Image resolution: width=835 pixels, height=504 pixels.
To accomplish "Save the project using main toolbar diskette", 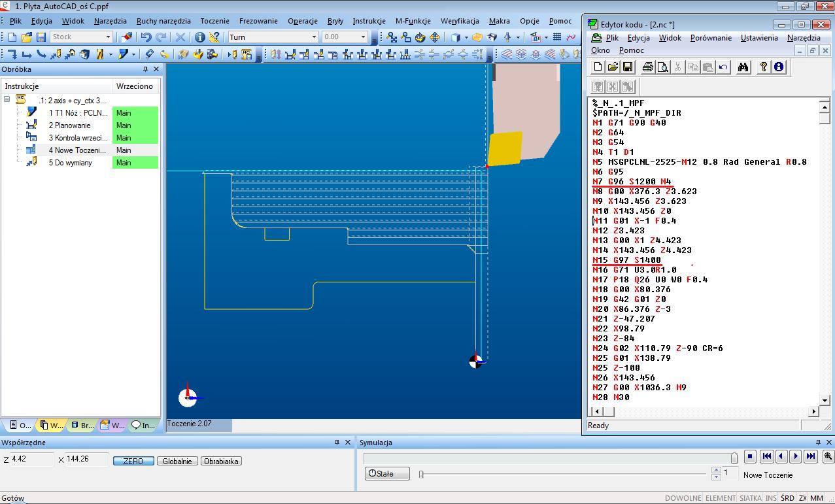I will 41,37.
